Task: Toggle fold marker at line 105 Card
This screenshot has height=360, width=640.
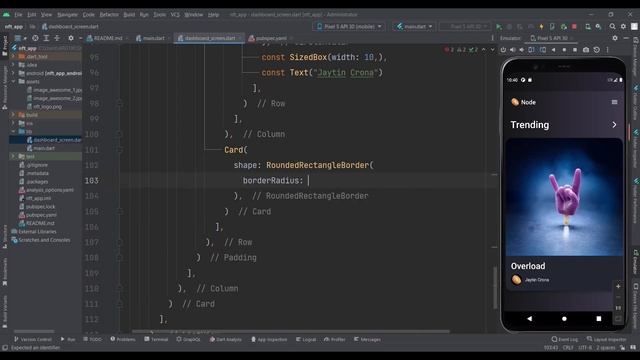Action: [x=120, y=211]
